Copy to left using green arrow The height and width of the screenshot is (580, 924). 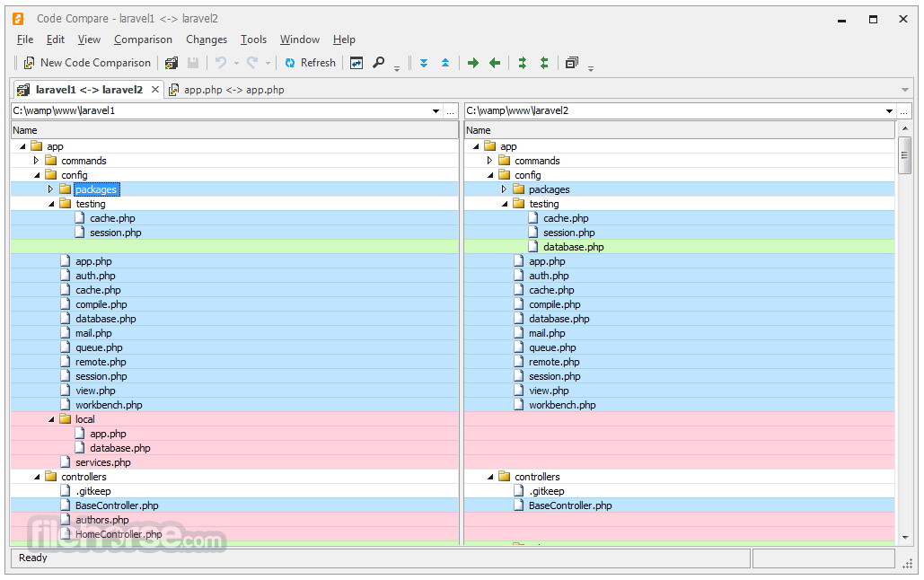point(495,63)
